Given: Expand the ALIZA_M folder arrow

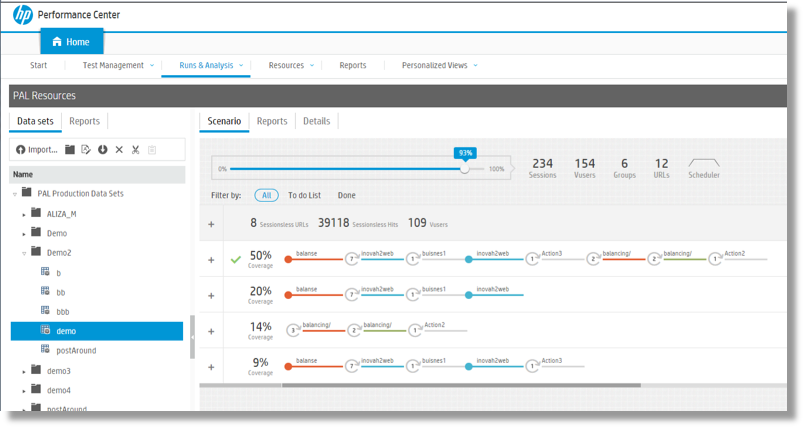Looking at the screenshot, I should point(24,214).
